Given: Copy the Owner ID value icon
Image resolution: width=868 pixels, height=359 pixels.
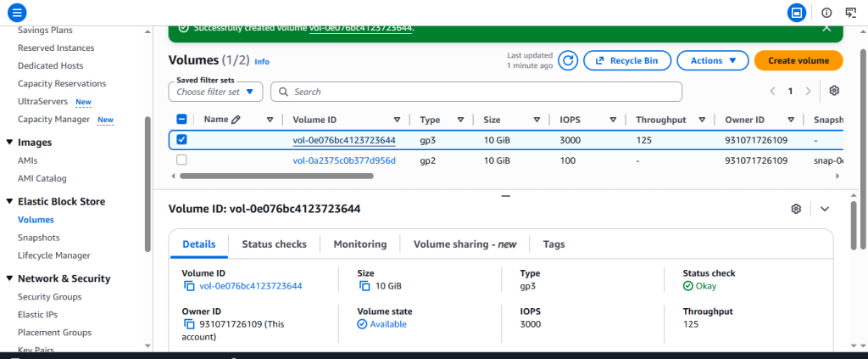Looking at the screenshot, I should pos(189,324).
